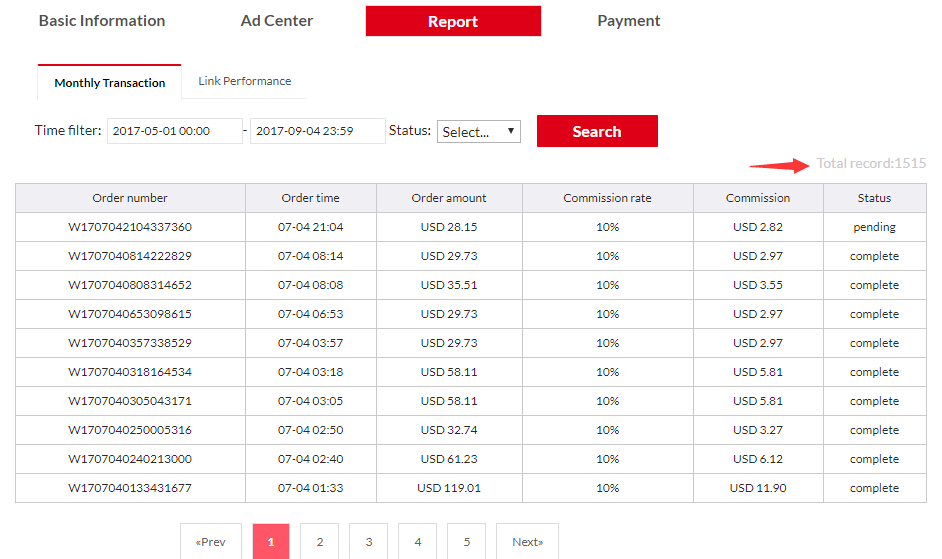The height and width of the screenshot is (559, 942).
Task: Expand the Status select dropdown
Action: click(479, 132)
